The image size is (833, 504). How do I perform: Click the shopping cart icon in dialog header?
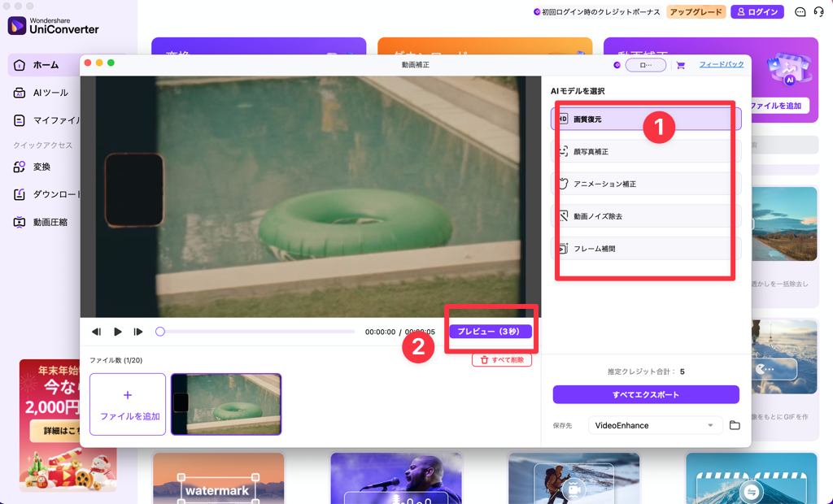pyautogui.click(x=680, y=64)
